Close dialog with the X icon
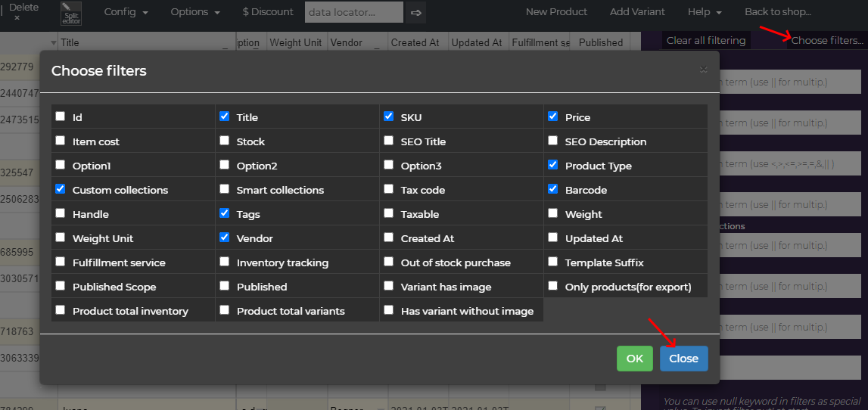 tap(703, 70)
